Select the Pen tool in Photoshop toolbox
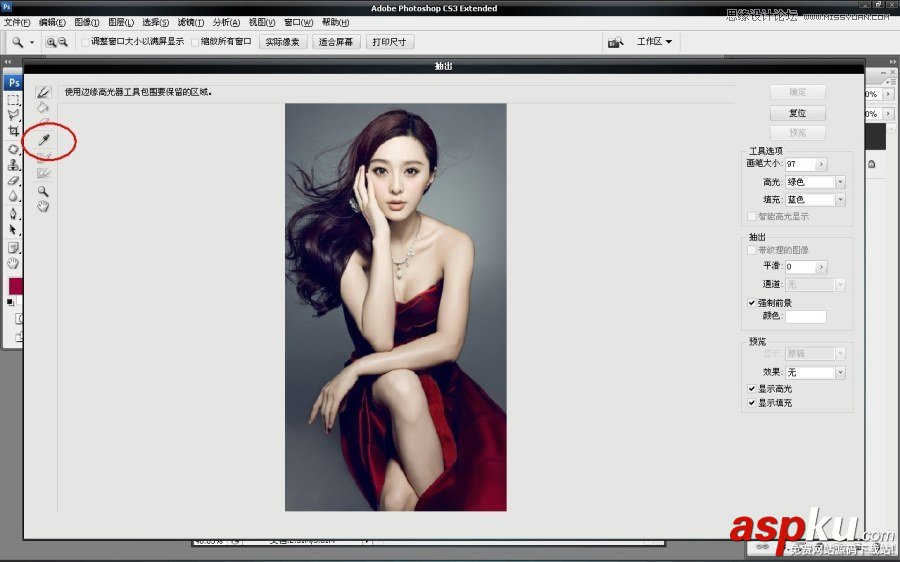This screenshot has width=900, height=562. click(13, 214)
